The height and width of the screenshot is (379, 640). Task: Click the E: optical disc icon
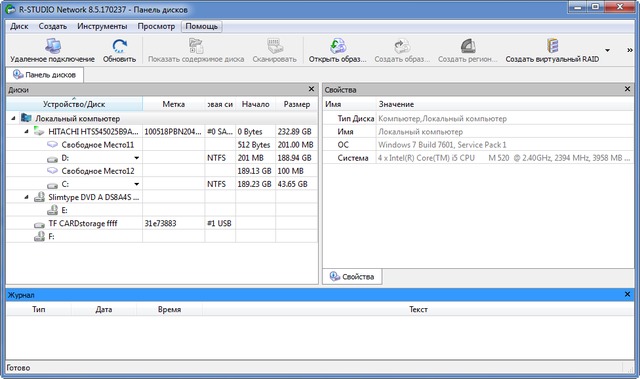point(52,210)
